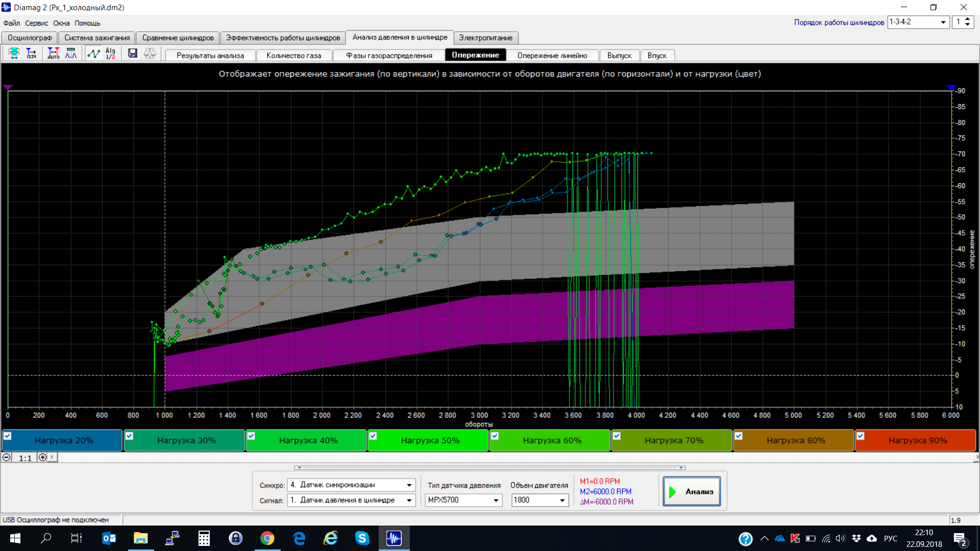The width and height of the screenshot is (980, 551).
Task: Open Microsoft Edge from the taskbar
Action: pyautogui.click(x=299, y=538)
